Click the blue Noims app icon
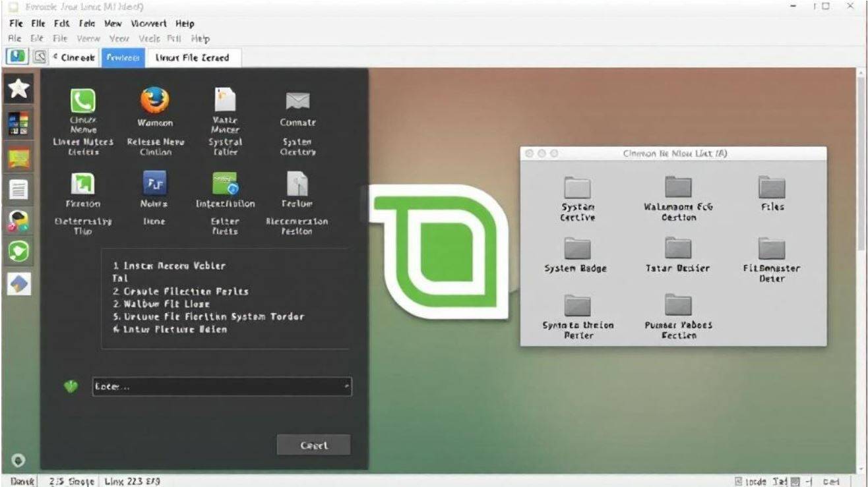Screen dimensions: 868x487 pyautogui.click(x=154, y=183)
